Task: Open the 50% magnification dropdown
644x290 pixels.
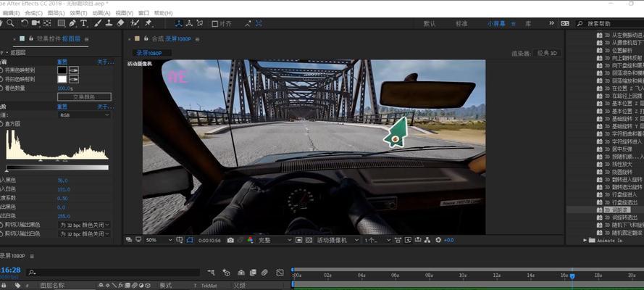Action: click(159, 240)
